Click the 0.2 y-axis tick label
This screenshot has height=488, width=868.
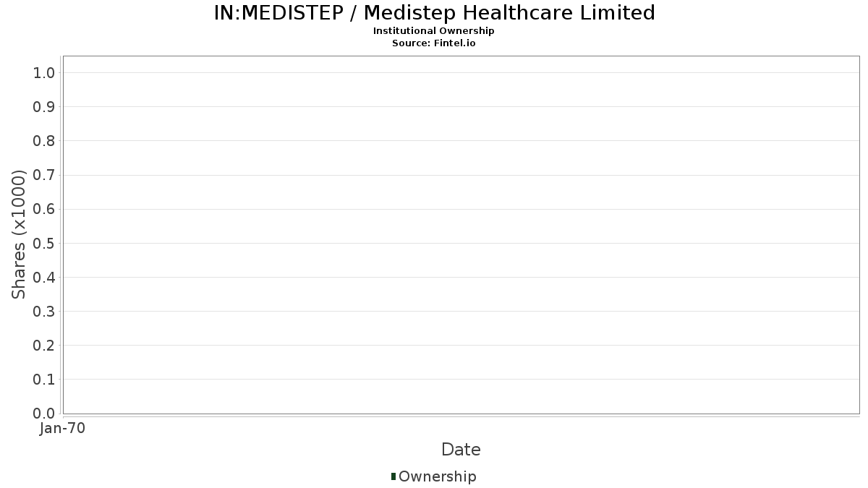[x=44, y=346]
